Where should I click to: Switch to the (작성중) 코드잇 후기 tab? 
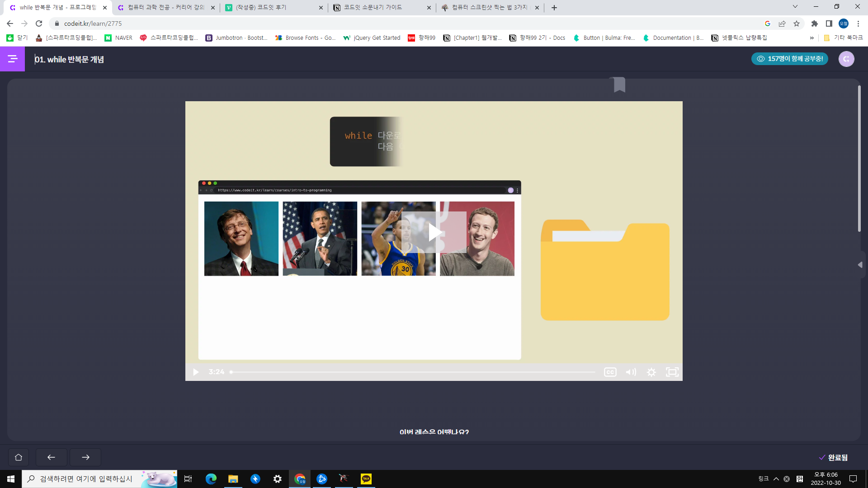tap(274, 8)
